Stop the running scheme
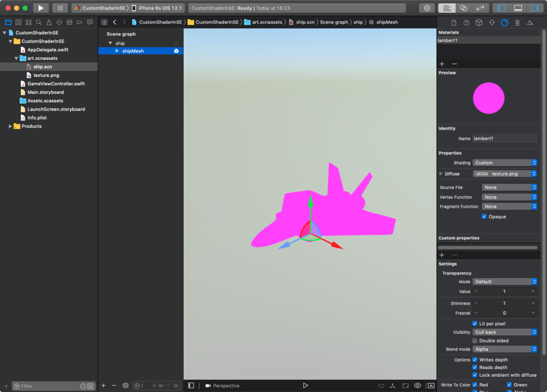 click(x=60, y=7)
